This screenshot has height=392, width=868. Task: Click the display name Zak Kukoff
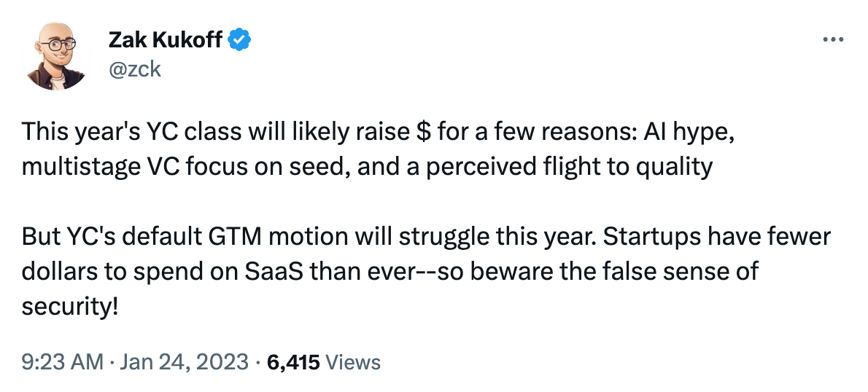click(x=166, y=41)
